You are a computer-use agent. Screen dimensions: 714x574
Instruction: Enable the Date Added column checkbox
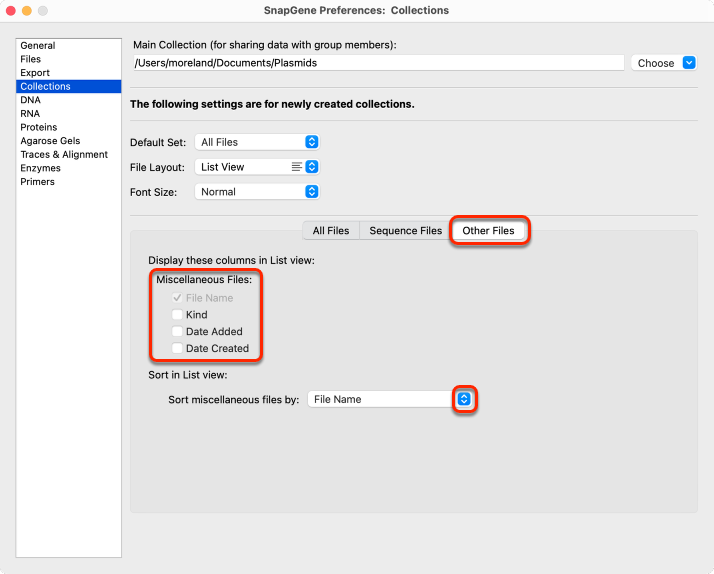(177, 331)
